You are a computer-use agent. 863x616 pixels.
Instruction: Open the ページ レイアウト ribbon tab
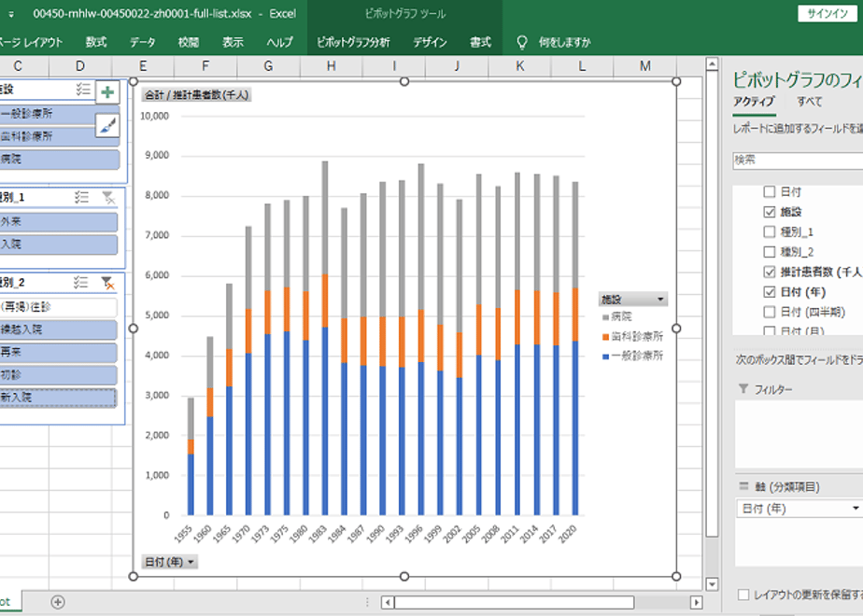pos(32,42)
